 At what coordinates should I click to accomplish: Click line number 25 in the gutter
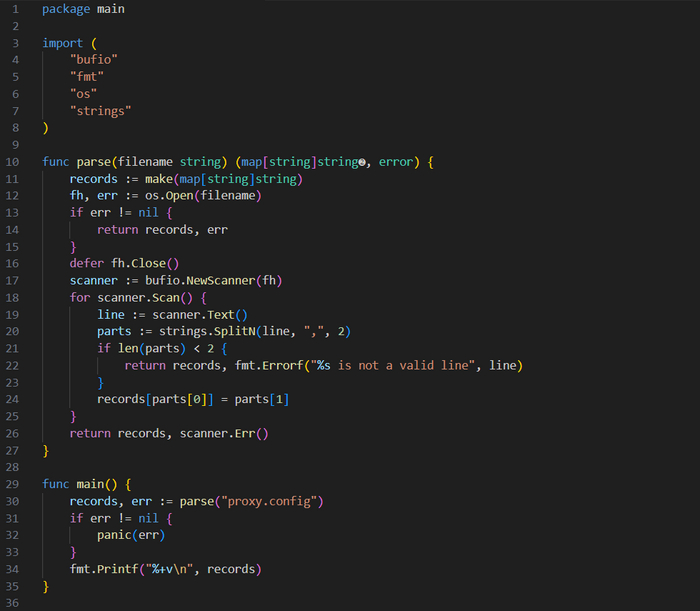pyautogui.click(x=12, y=416)
